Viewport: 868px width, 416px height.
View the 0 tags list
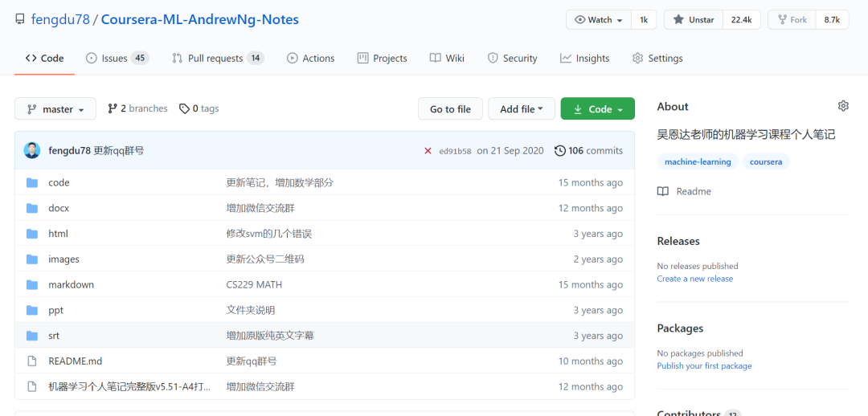click(x=199, y=108)
